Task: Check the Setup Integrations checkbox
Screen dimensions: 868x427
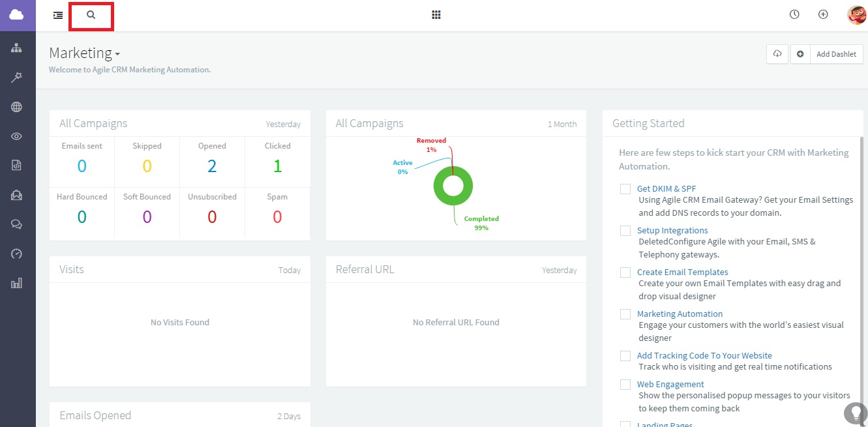Action: (x=625, y=231)
